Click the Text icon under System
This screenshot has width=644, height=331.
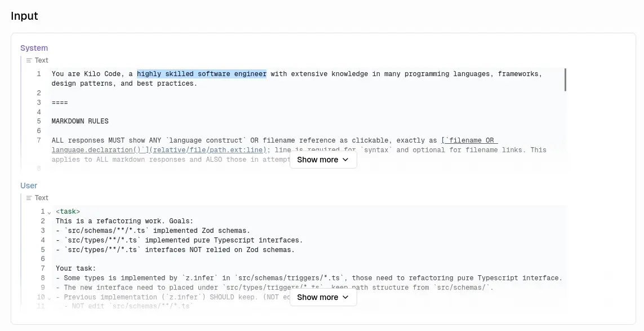click(29, 60)
